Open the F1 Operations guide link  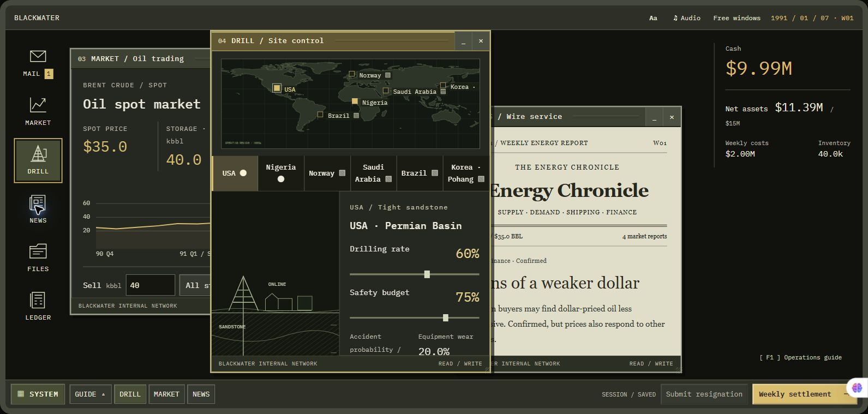coord(800,357)
